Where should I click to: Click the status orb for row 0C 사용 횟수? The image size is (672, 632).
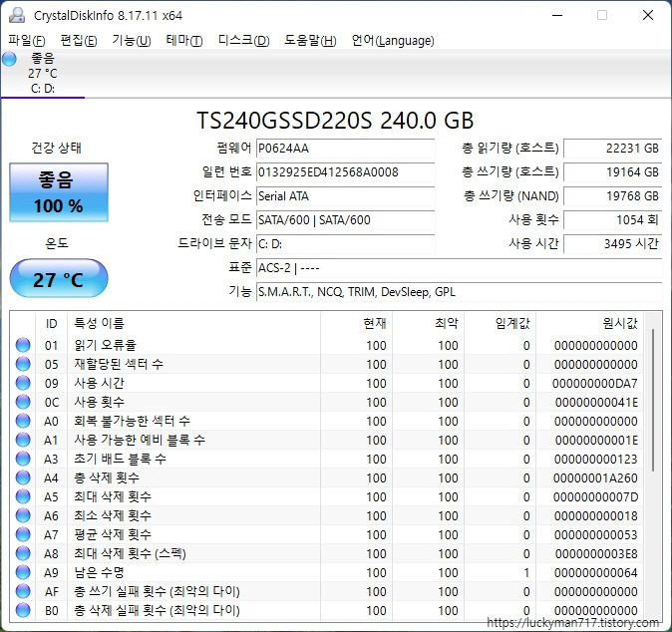(x=23, y=402)
